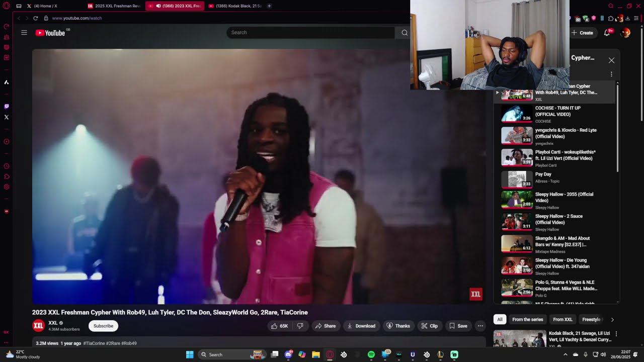Select the (1366) 2023 XXL Freshman tab
This screenshot has height=362, width=644.
pos(175,6)
